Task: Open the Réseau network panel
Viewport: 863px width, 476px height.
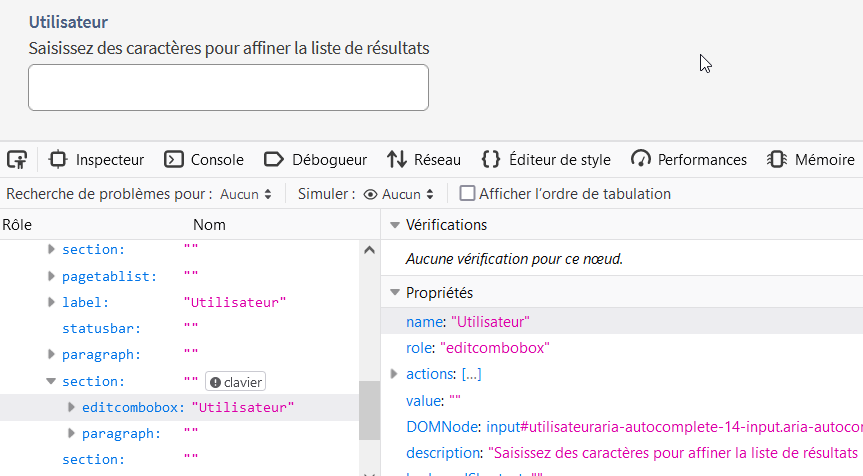Action: [424, 159]
